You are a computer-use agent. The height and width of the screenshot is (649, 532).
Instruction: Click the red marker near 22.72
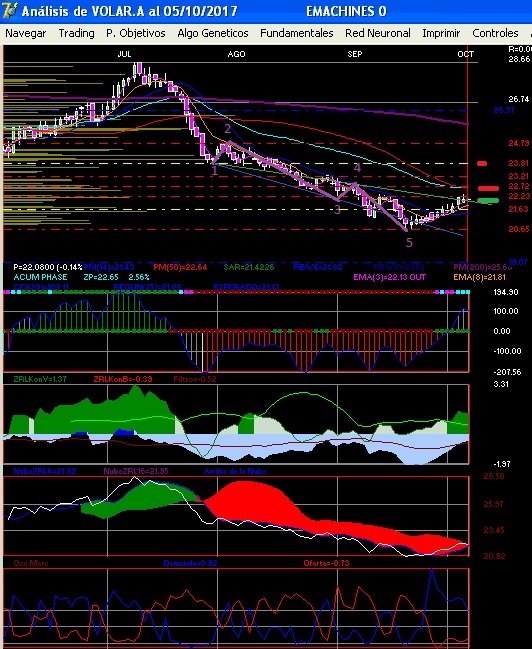488,188
